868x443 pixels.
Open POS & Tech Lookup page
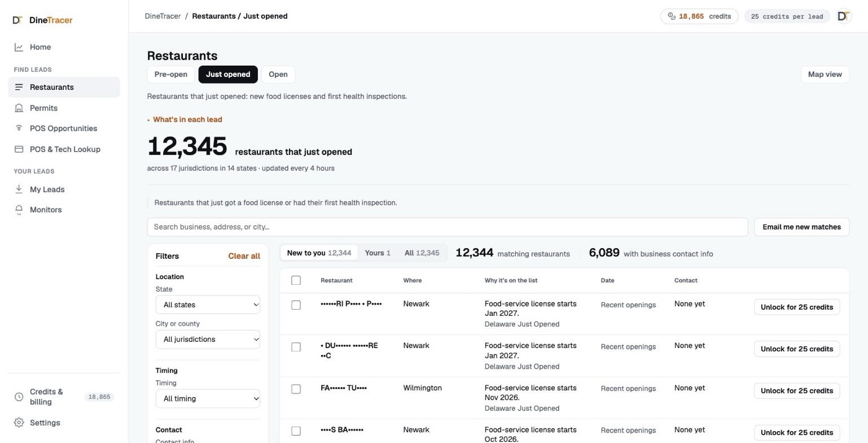pyautogui.click(x=64, y=150)
